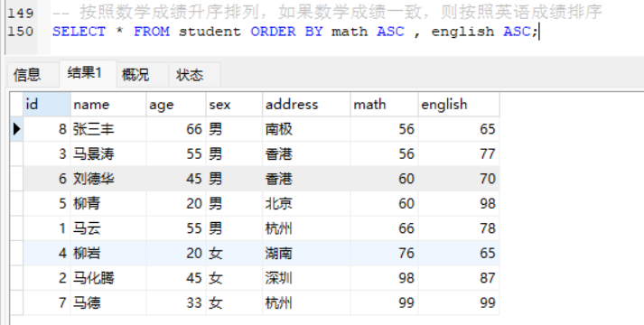Select the name cell 马化腾
This screenshot has width=644, height=325.
pos(108,278)
